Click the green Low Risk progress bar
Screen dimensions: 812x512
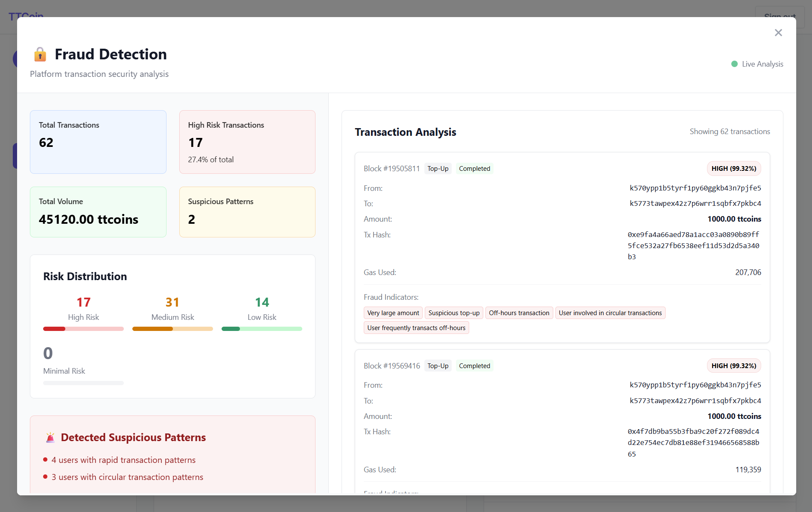point(262,329)
